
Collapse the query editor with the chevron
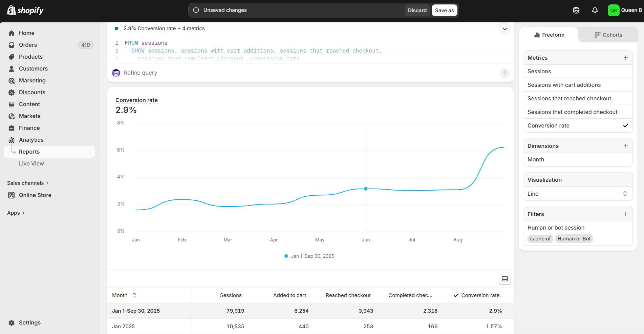pos(505,28)
